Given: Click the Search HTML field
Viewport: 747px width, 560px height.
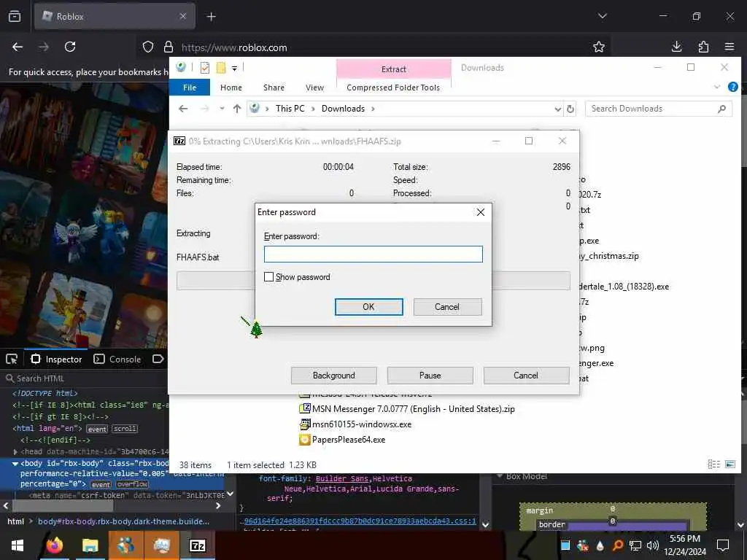Looking at the screenshot, I should (x=86, y=378).
